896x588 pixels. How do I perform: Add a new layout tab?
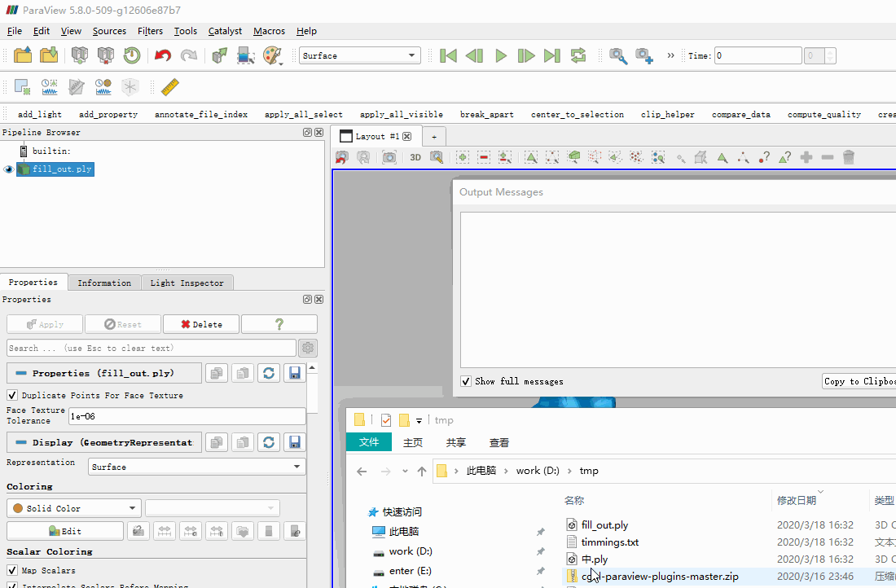(x=434, y=137)
